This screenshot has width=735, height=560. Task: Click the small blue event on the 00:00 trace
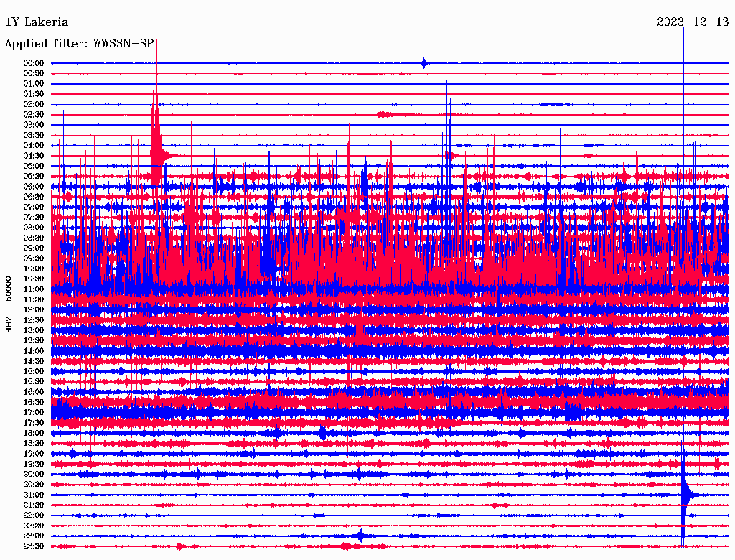[425, 63]
